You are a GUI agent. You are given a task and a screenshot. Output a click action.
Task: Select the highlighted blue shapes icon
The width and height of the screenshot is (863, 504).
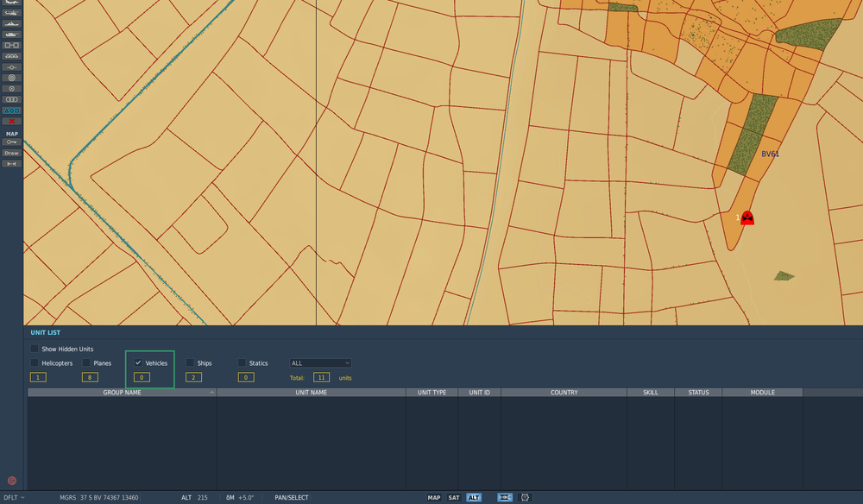[x=12, y=111]
